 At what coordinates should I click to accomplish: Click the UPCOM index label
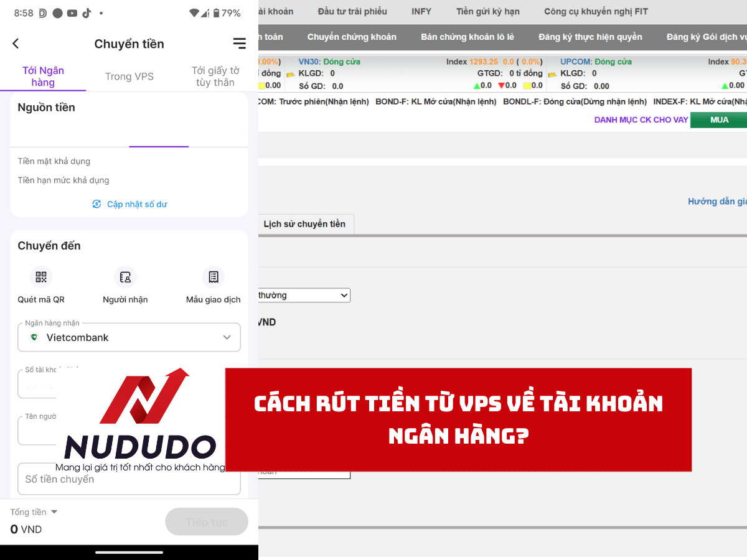click(576, 62)
